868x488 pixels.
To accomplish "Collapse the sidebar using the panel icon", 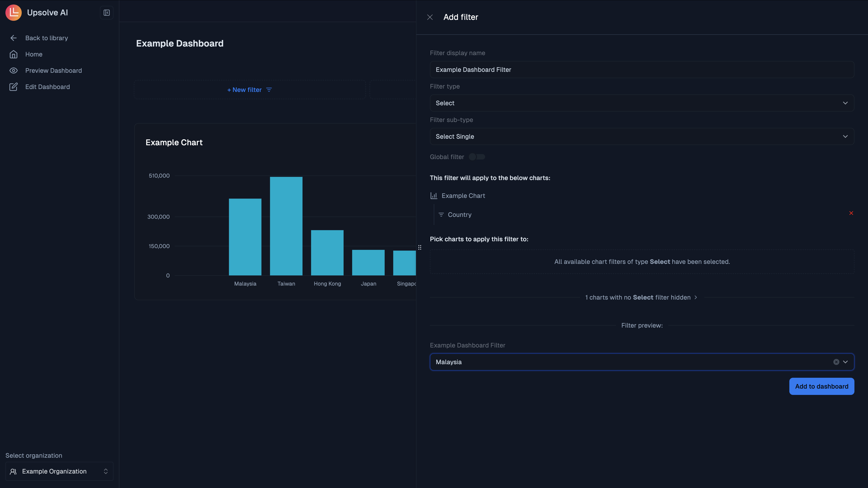I will coord(106,12).
